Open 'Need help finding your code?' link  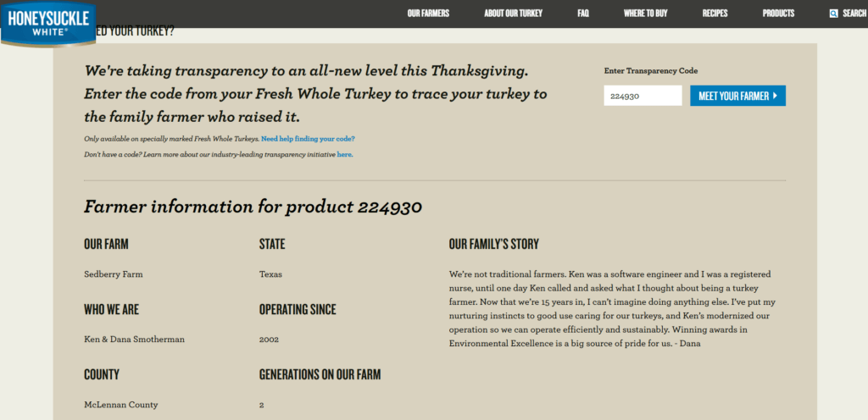(x=308, y=138)
